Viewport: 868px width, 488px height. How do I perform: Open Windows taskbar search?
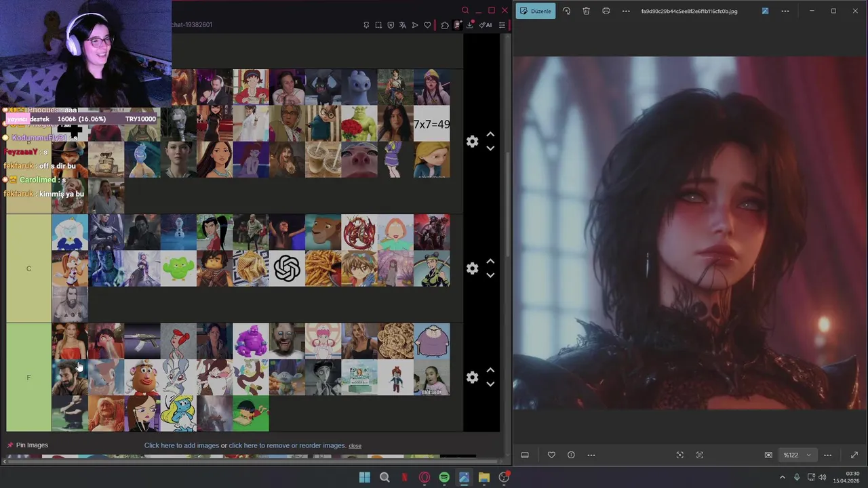(x=384, y=477)
